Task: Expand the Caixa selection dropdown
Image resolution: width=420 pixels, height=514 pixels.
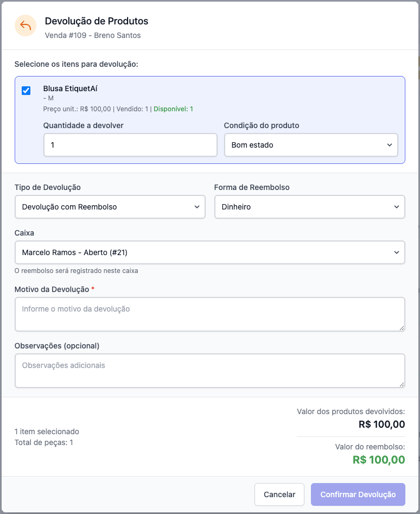Action: [209, 252]
